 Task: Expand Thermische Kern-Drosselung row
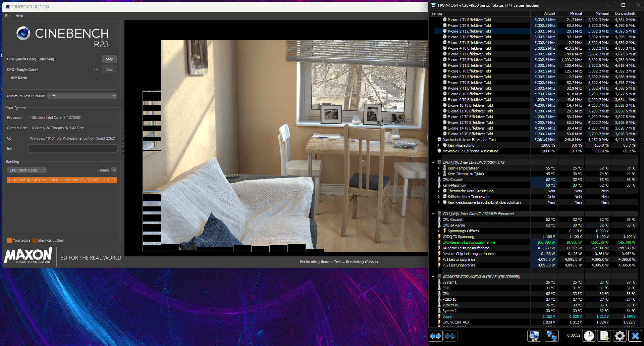(439, 191)
